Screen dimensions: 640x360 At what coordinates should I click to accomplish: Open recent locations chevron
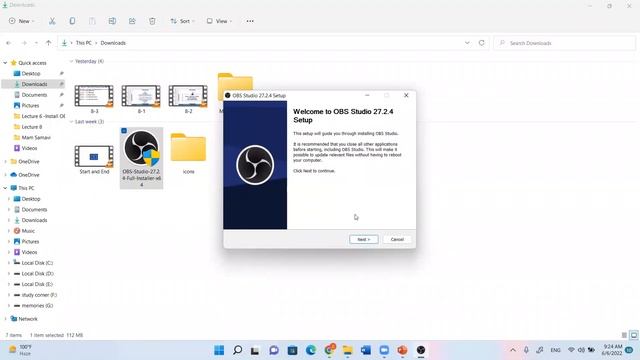pyautogui.click(x=36, y=43)
